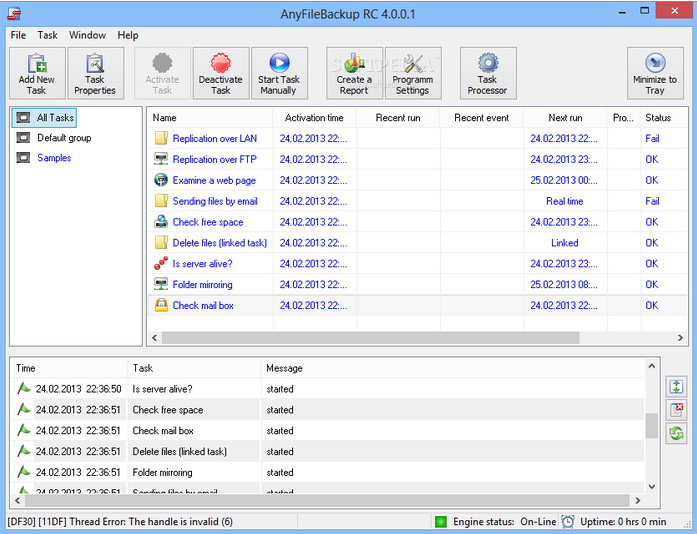Sort tasks by the Name column header

point(210,118)
